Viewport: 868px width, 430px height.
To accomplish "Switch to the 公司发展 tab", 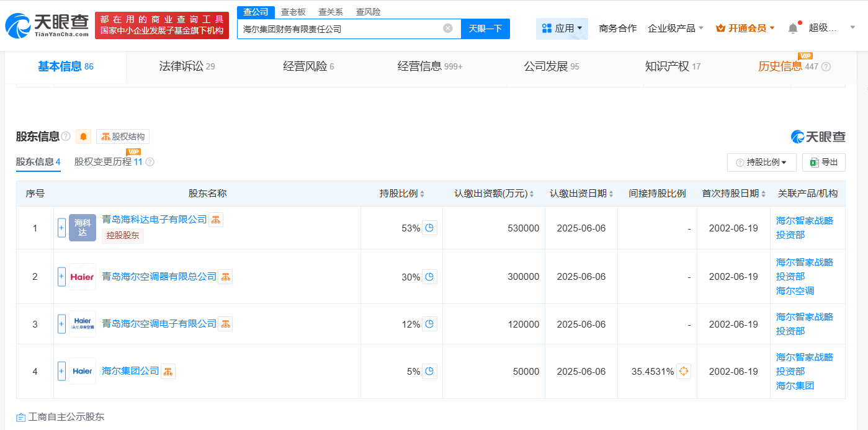I will tap(552, 66).
